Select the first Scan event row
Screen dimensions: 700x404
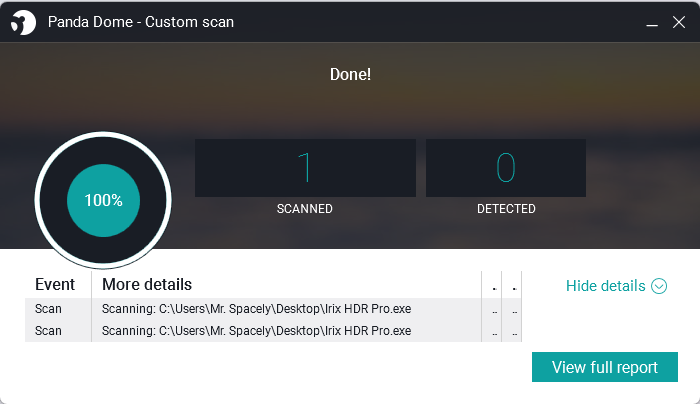48,309
